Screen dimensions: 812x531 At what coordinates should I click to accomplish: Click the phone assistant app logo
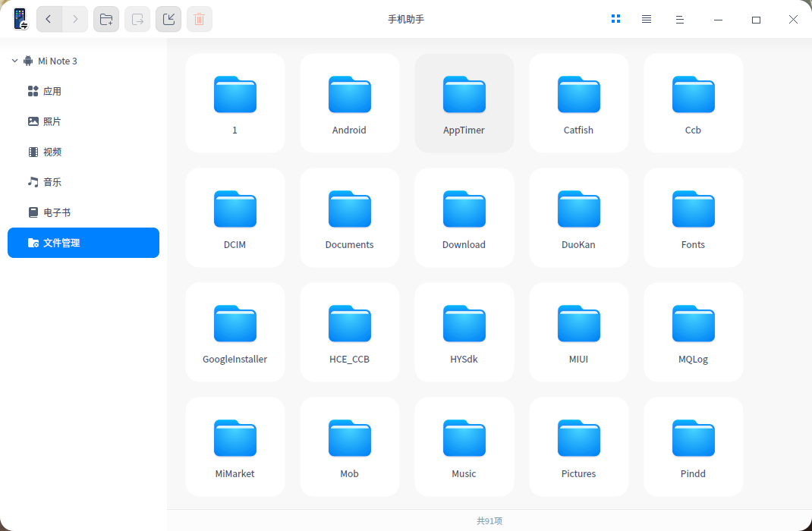20,19
